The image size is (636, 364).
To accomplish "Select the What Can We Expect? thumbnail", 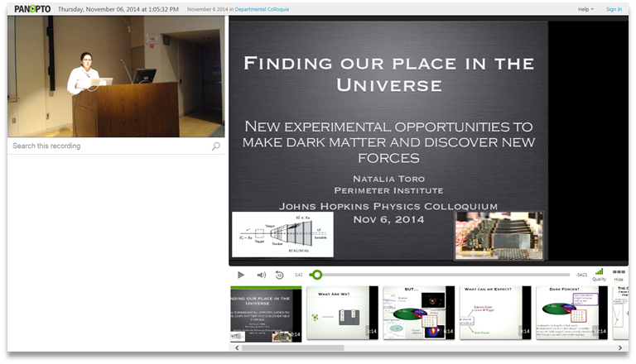I will [x=495, y=313].
